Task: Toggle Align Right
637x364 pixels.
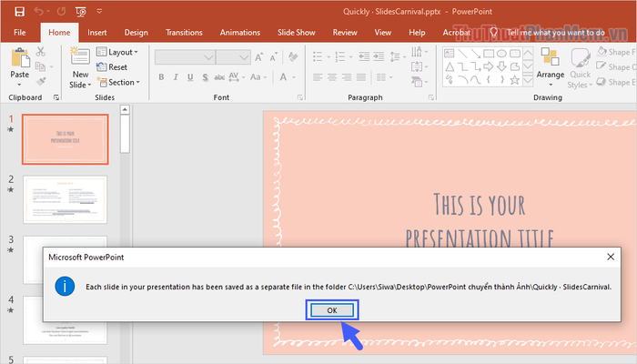Action: tap(347, 77)
